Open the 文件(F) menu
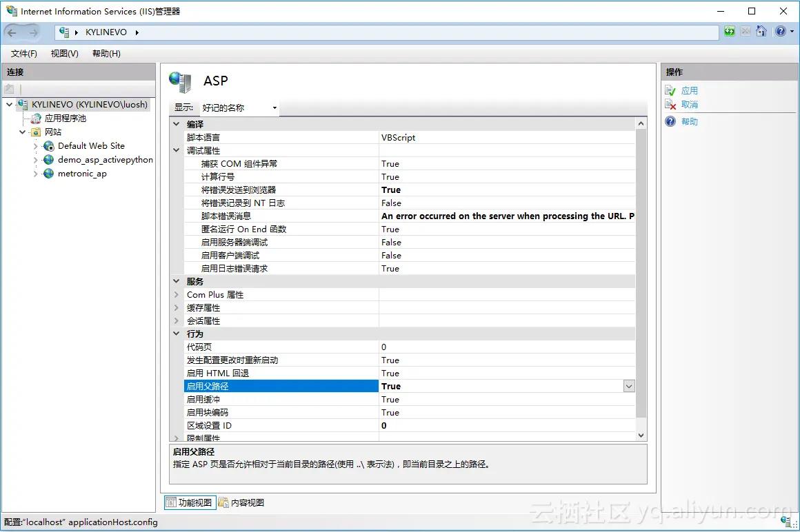This screenshot has width=800, height=532. 24,54
